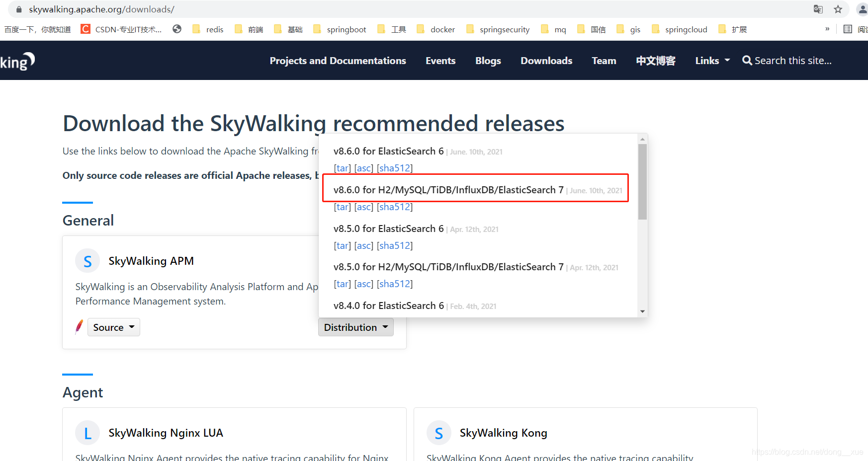Image resolution: width=868 pixels, height=461 pixels.
Task: Open the redis bookmark folder
Action: 208,29
